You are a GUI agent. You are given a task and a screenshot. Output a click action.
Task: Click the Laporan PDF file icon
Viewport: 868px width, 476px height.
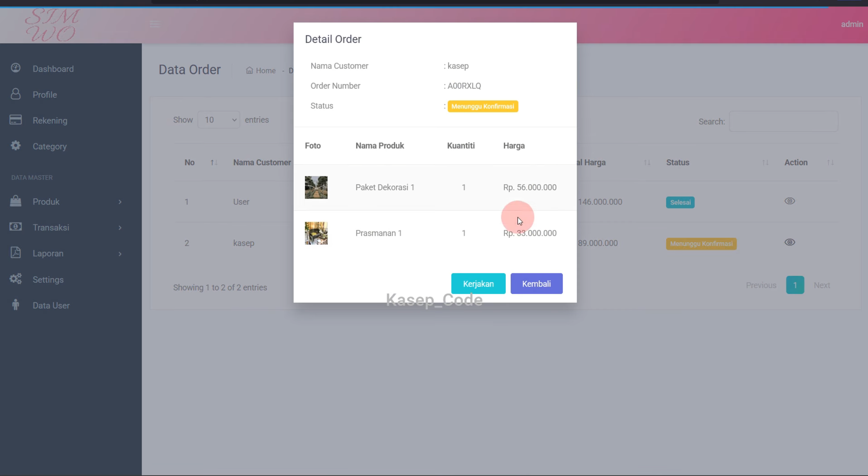[16, 253]
